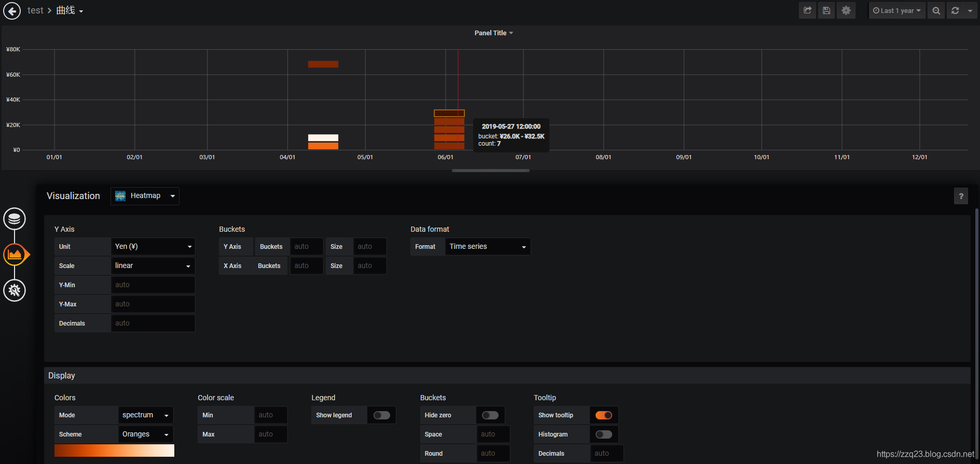Click the panel resize handle below chart
The height and width of the screenshot is (464, 980).
(x=490, y=171)
